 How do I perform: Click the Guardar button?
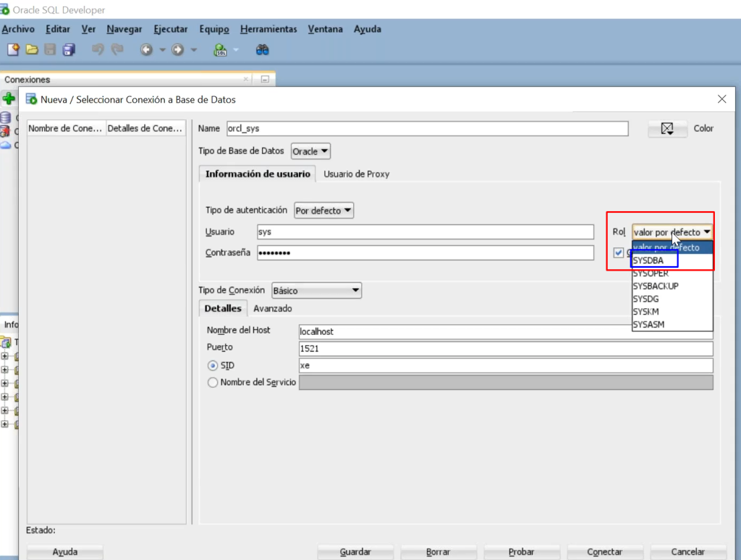(355, 551)
